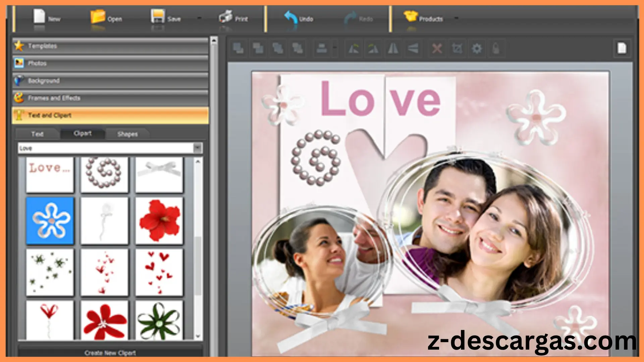Select the green ribbon flower clipart
The height and width of the screenshot is (362, 644).
click(159, 320)
